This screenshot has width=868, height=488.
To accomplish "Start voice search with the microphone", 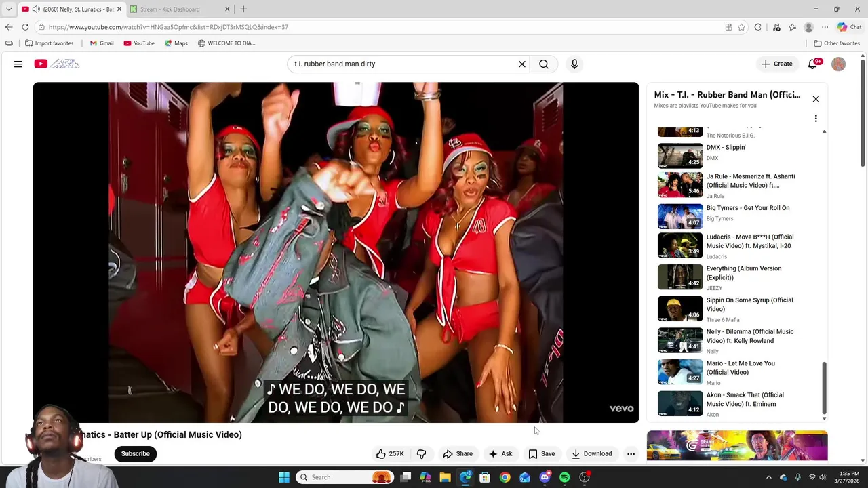I will point(574,64).
